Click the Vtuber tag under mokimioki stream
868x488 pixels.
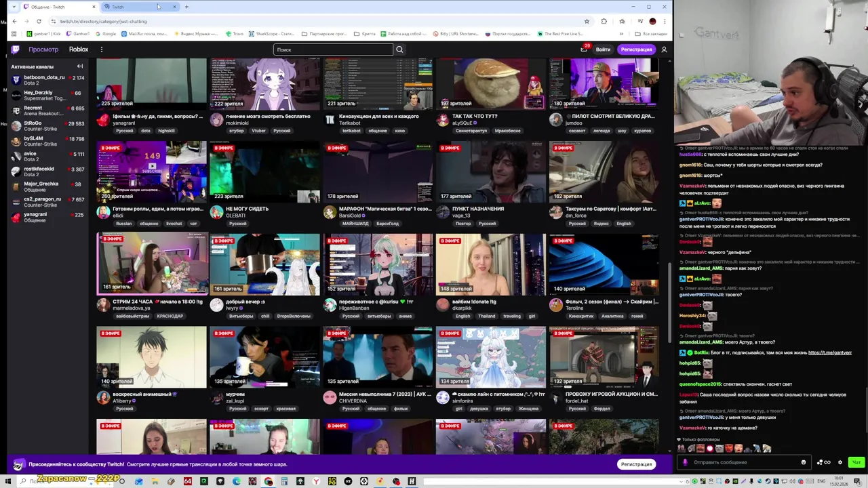(258, 131)
